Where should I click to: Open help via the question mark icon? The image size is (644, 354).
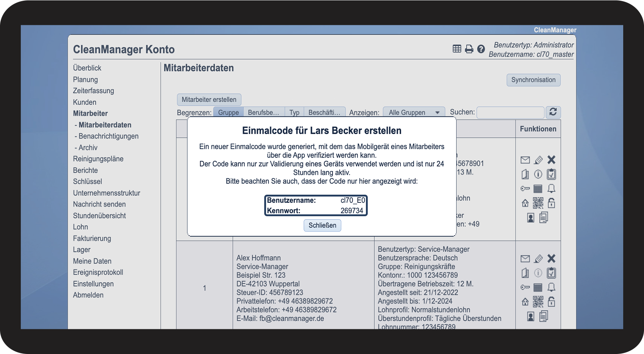click(x=481, y=49)
